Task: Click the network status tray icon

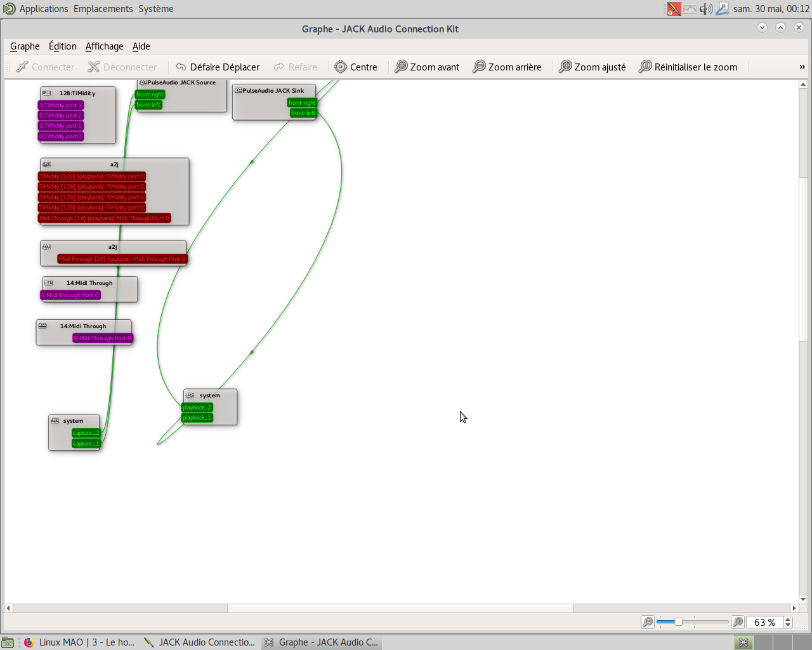Action: click(x=723, y=9)
